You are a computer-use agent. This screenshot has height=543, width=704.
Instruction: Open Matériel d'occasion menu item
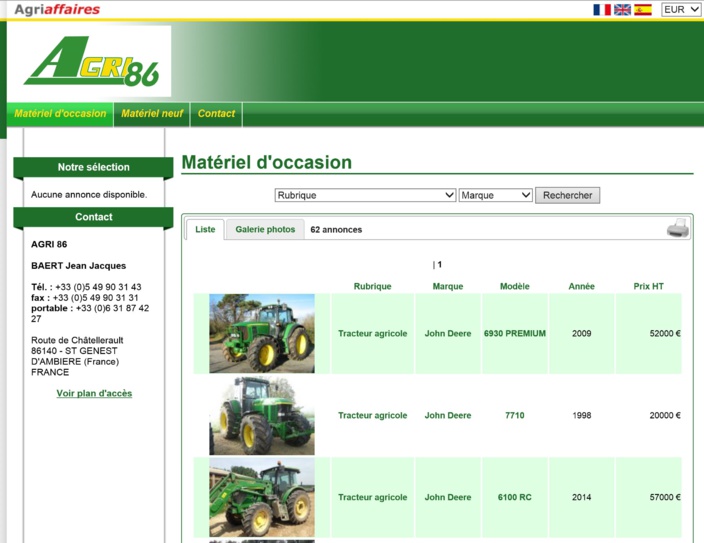pyautogui.click(x=60, y=114)
